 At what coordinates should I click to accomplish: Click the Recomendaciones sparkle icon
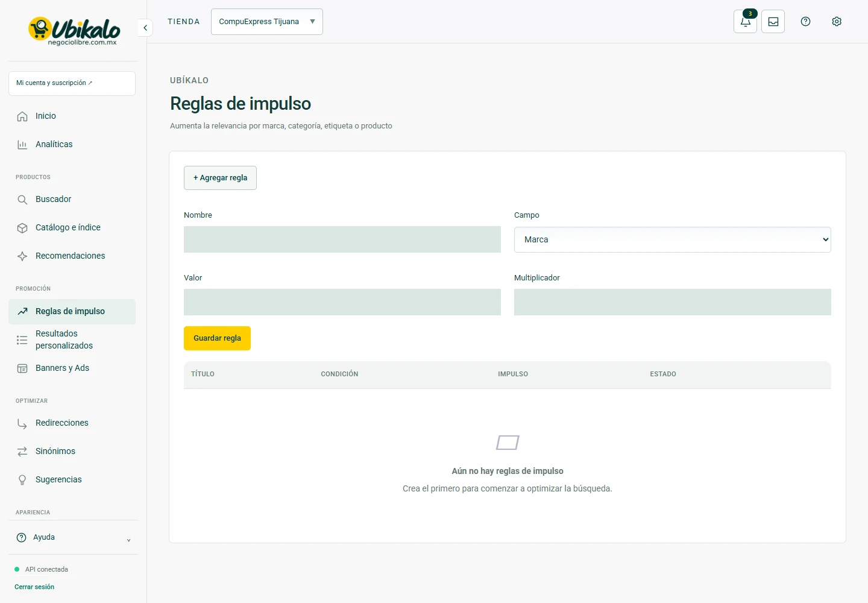22,256
